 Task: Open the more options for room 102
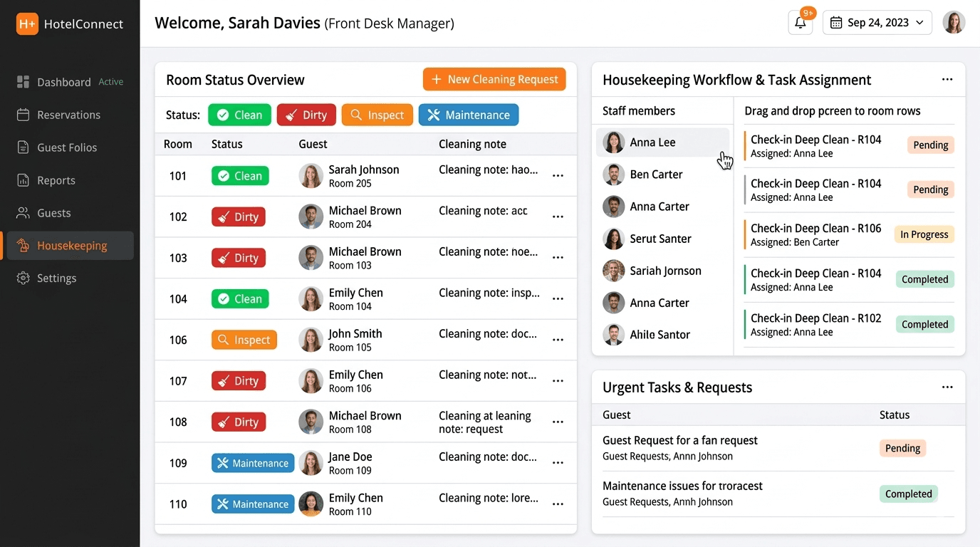tap(558, 217)
